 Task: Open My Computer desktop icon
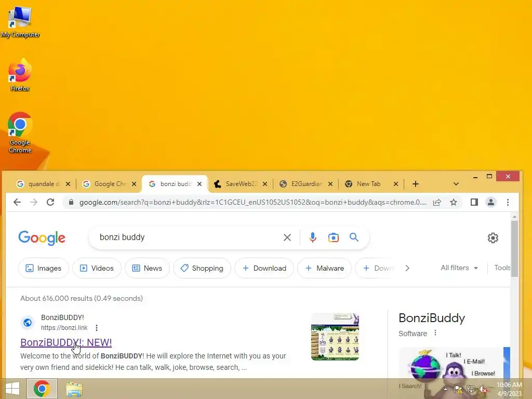[20, 22]
